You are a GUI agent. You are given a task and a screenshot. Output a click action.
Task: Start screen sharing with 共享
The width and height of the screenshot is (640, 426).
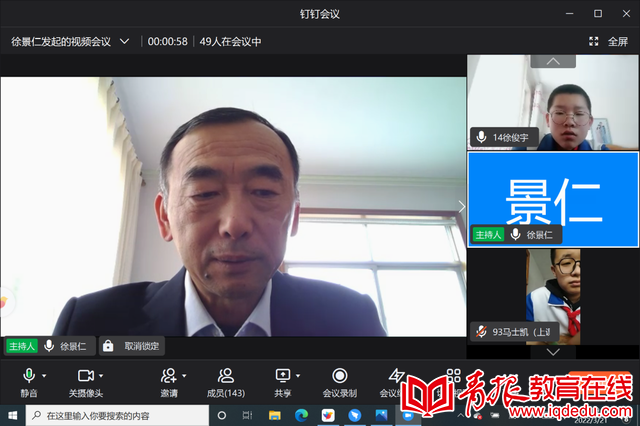(x=282, y=382)
